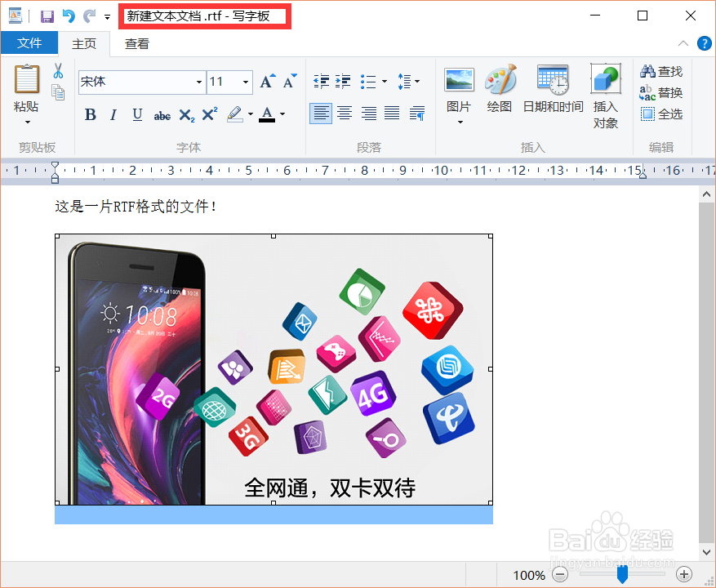Toggle strikethrough abc formatting

coord(162,116)
